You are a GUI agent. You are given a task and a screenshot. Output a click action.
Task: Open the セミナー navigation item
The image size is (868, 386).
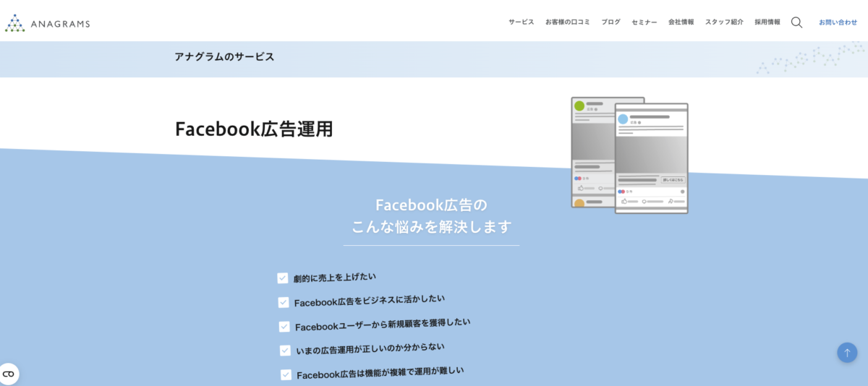point(644,22)
